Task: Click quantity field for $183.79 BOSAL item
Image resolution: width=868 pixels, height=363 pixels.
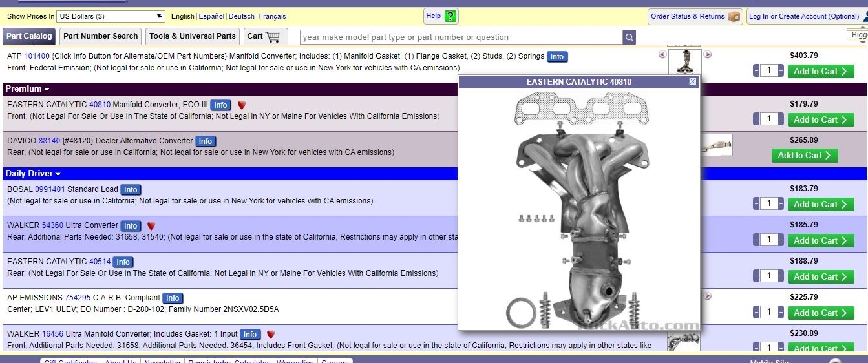Action: pos(769,205)
